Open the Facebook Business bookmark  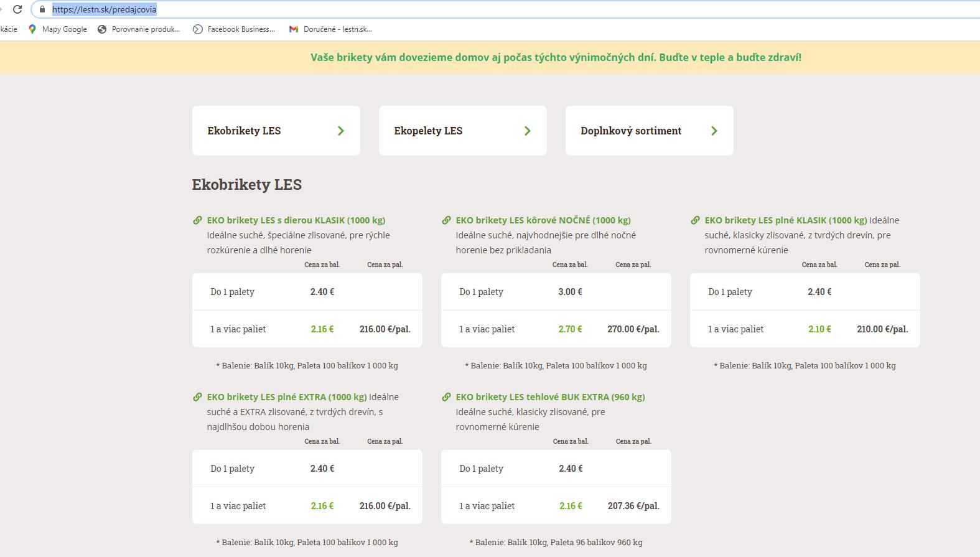(x=234, y=29)
